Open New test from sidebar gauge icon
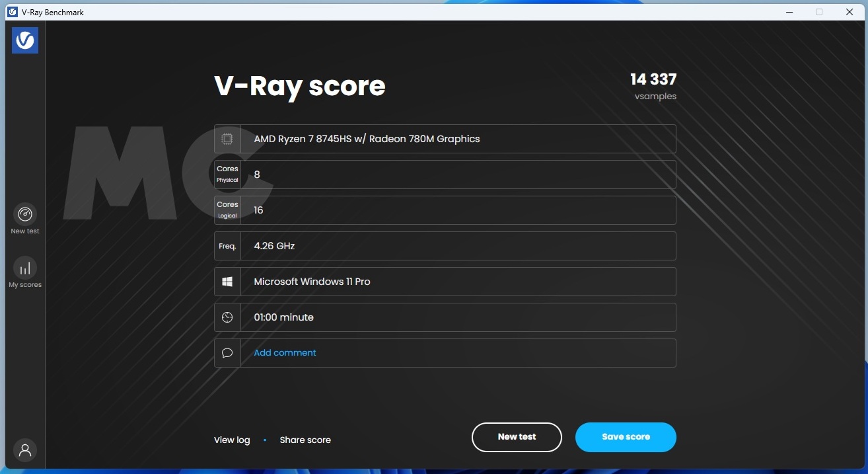 tap(25, 214)
